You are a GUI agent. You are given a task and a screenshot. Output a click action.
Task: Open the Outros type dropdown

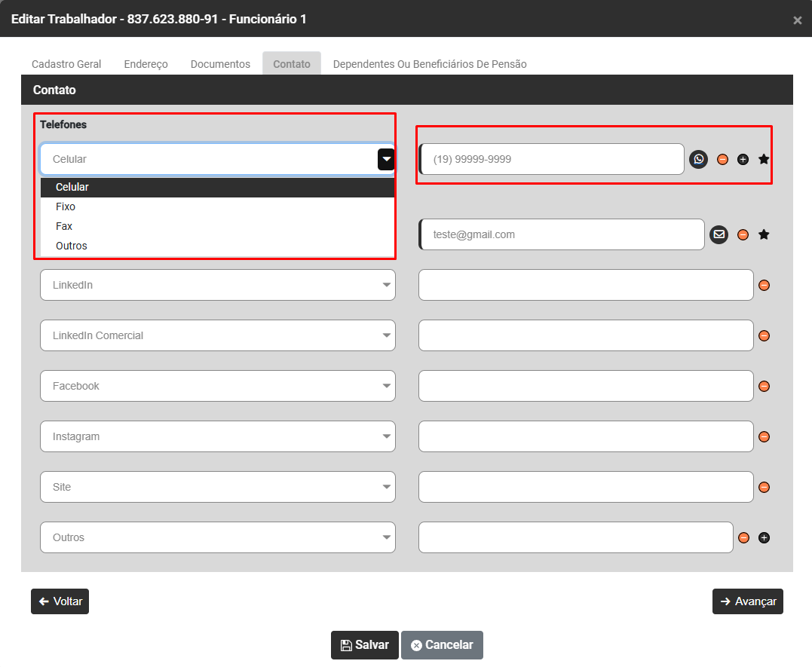[x=217, y=537]
